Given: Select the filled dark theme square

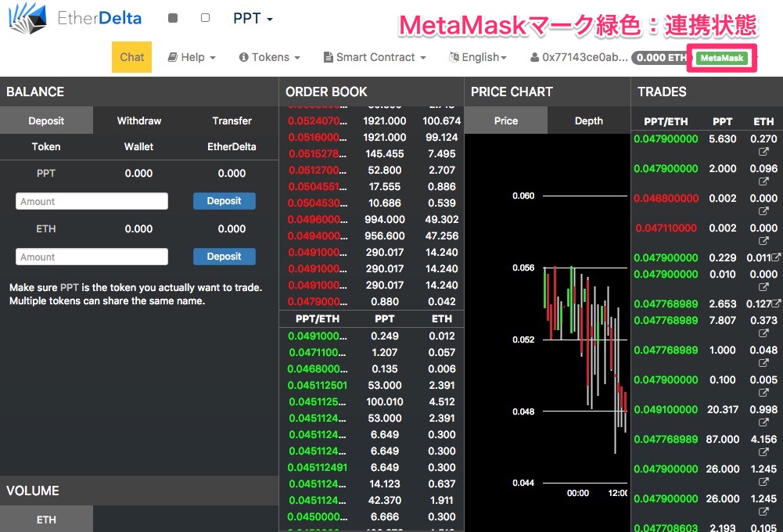Looking at the screenshot, I should [173, 18].
